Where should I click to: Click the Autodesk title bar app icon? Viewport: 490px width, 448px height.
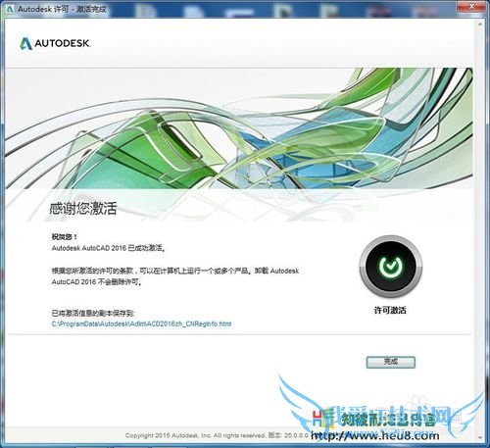click(x=10, y=9)
